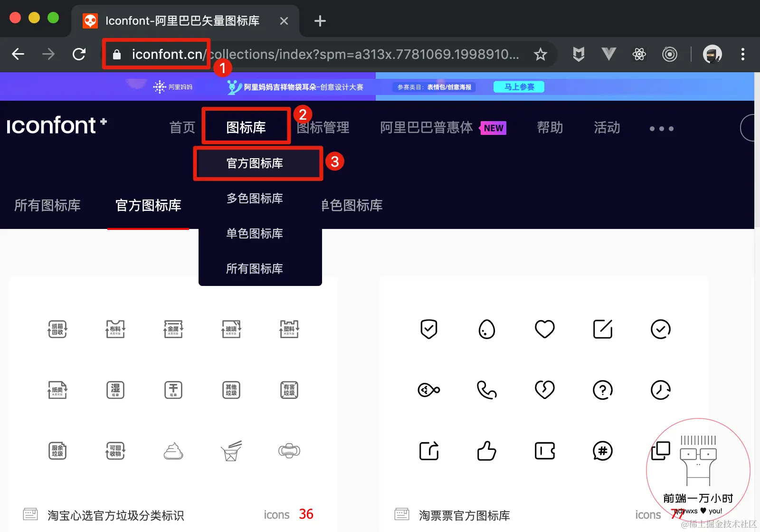760x532 pixels.
Task: Select the ticket coupon icon
Action: [545, 451]
